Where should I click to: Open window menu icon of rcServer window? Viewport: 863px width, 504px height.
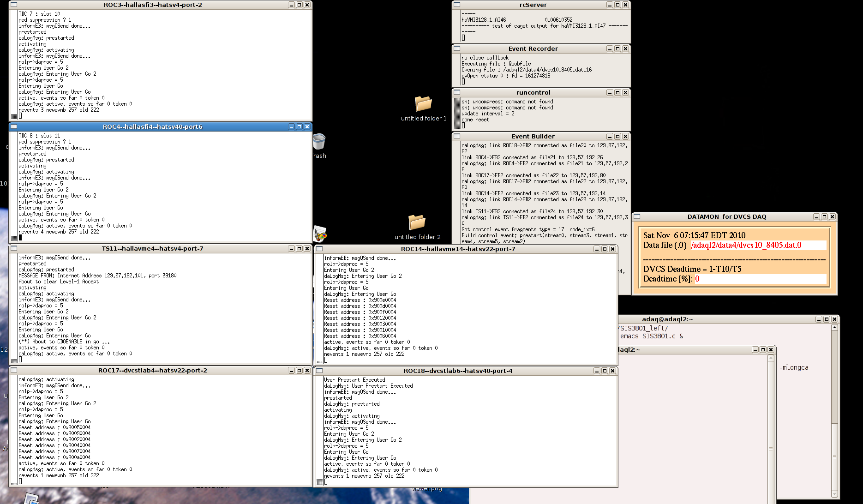(x=457, y=5)
